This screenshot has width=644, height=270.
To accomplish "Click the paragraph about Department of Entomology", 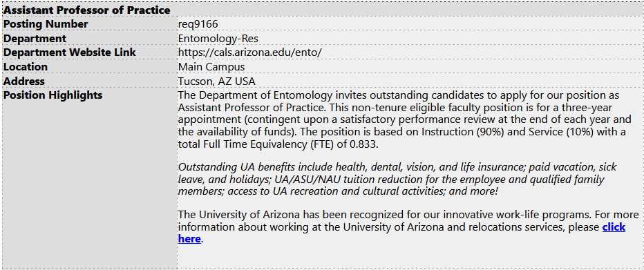I will click(x=404, y=120).
